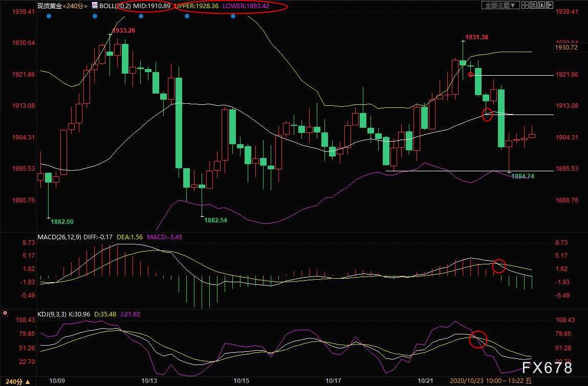Image resolution: width=588 pixels, height=386 pixels.
Task: Click the 2020/10/23 10:00~13:22 time readout
Action: point(490,381)
